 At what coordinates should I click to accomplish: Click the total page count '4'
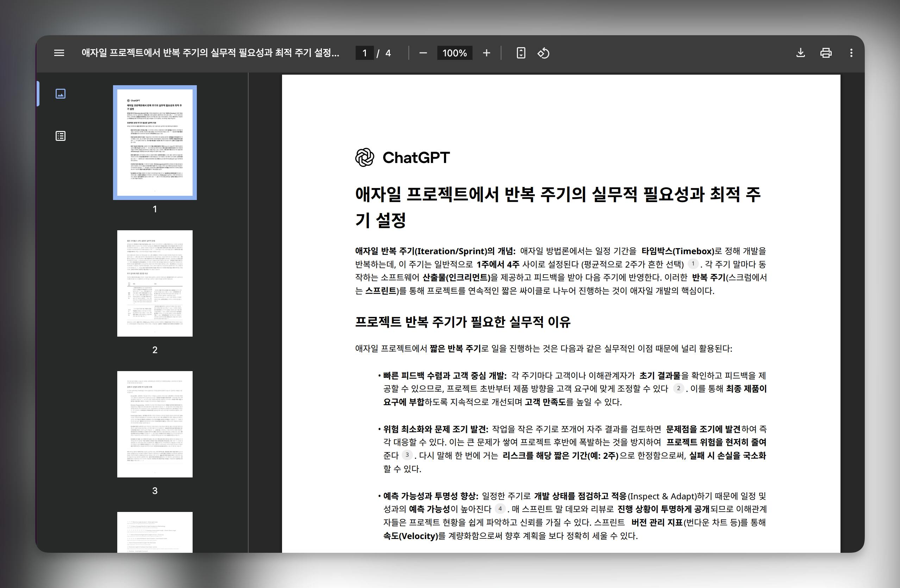coord(388,53)
